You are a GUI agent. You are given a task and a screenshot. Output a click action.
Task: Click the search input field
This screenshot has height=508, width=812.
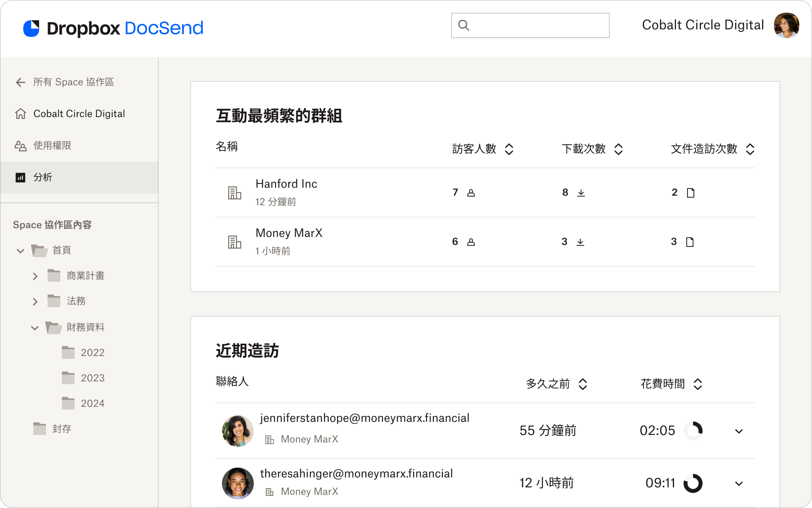pos(539,25)
